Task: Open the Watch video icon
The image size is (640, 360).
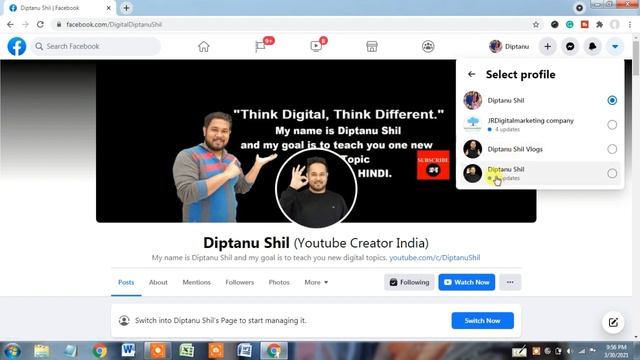Action: (316, 47)
